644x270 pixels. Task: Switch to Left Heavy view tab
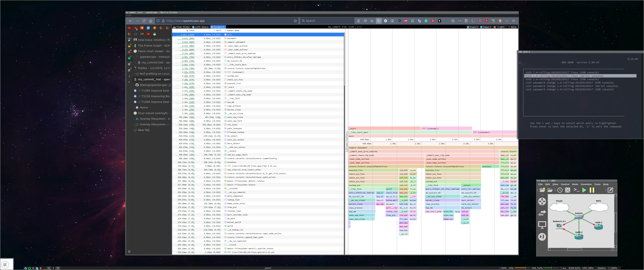click(x=200, y=27)
